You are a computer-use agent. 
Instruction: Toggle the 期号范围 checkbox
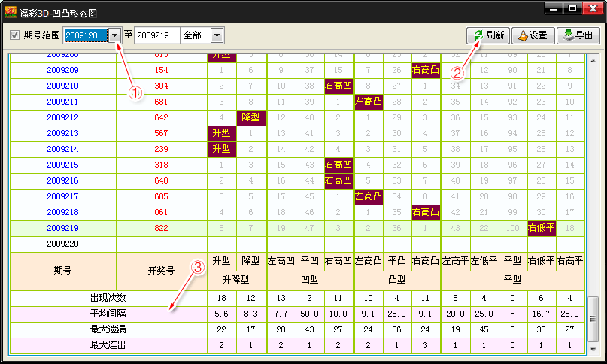[15, 35]
